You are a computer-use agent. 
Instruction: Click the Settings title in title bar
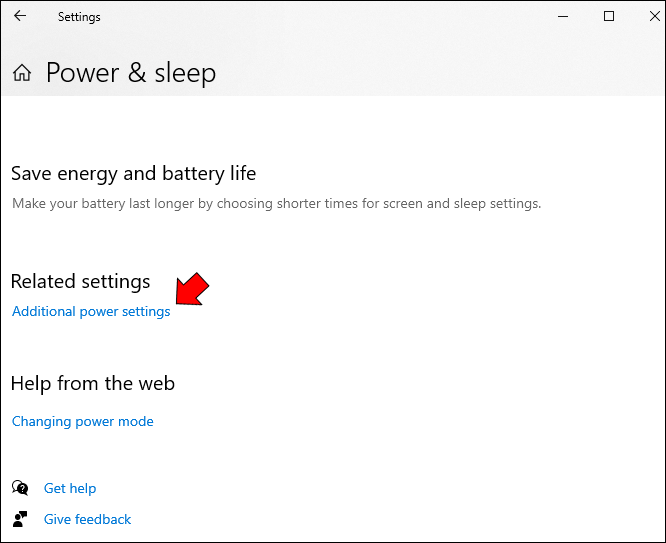pyautogui.click(x=79, y=17)
